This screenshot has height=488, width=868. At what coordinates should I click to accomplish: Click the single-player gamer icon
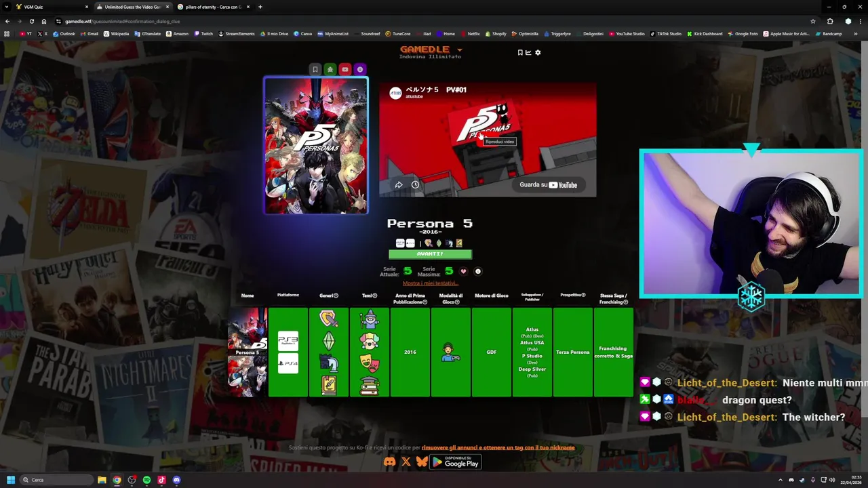(451, 352)
